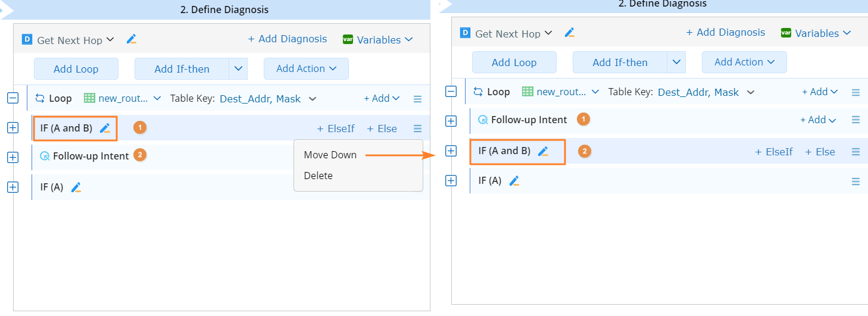The height and width of the screenshot is (316, 868).
Task: Open hamburger menu on right Follow-up Intent row
Action: point(855,120)
